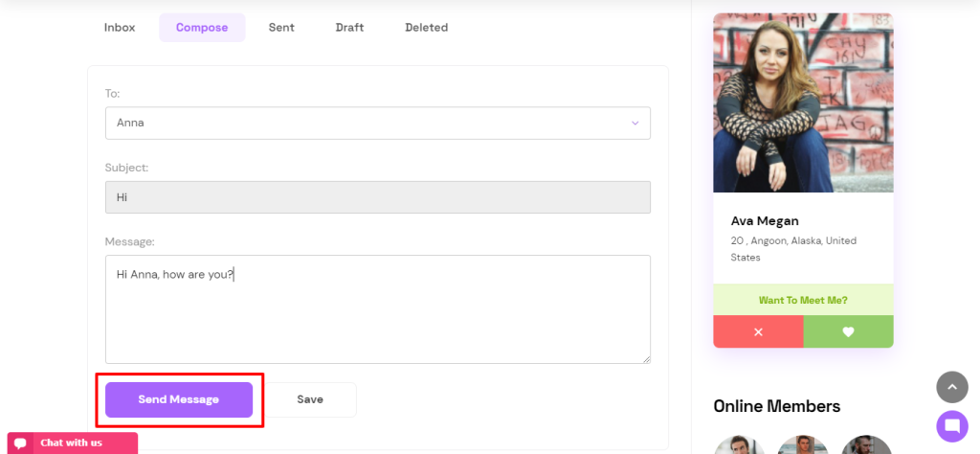Viewport: 980px width, 454px height.
Task: Open Ava Megan's profile name link
Action: (x=765, y=220)
